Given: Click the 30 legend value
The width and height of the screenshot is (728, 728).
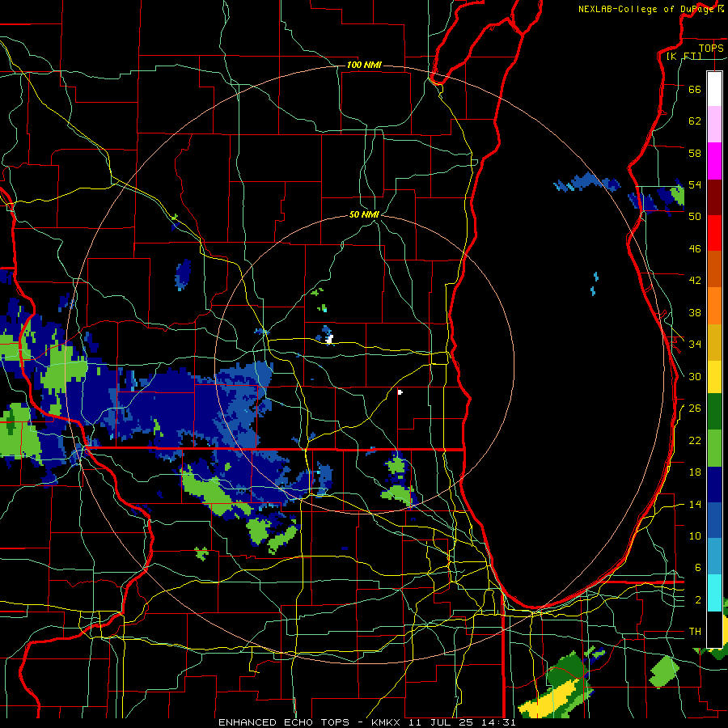Looking at the screenshot, I should pos(695,376).
